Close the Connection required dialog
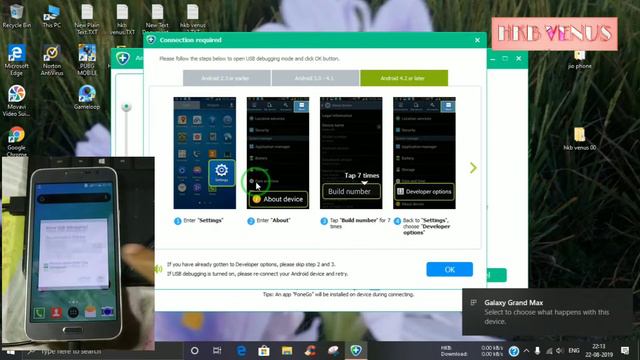 (x=477, y=40)
